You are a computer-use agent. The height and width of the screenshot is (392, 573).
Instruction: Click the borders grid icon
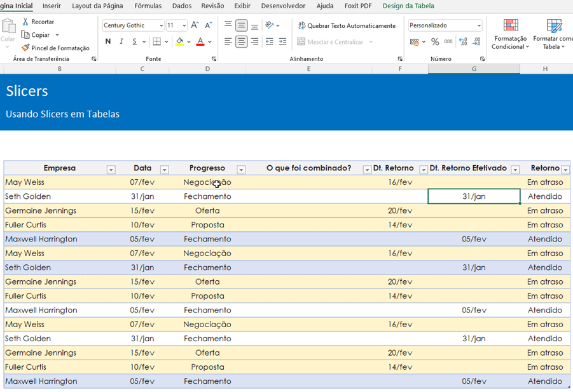pos(156,42)
